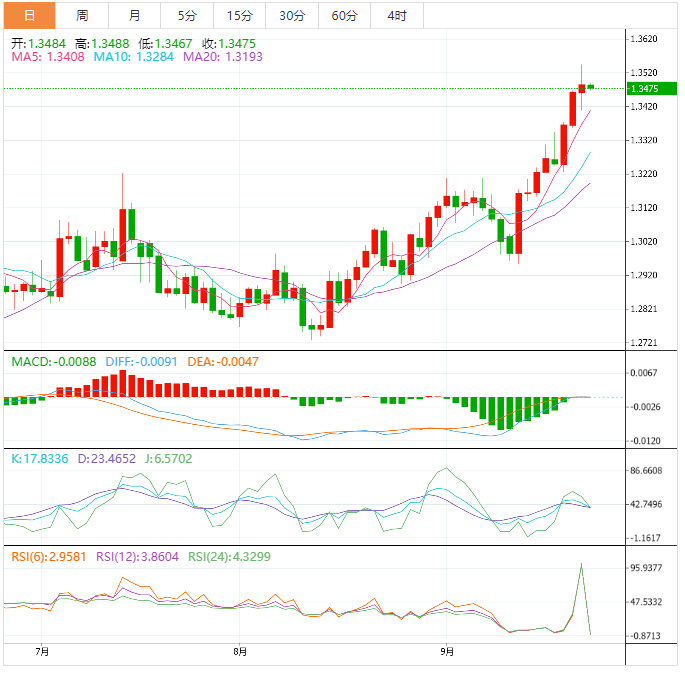Click the green 1.3475 current price label
The image size is (685, 675).
(x=651, y=89)
